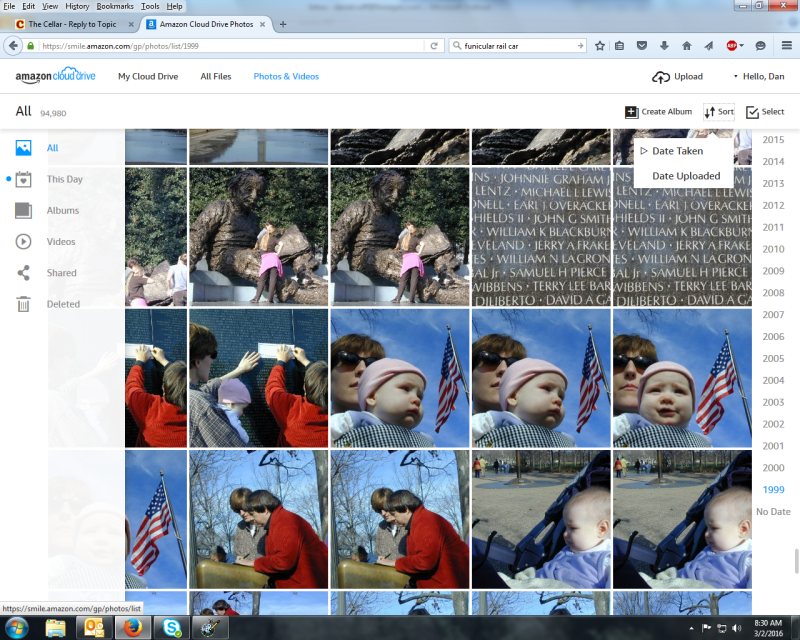
Task: Click the Videos play icon in sidebar
Action: (24, 242)
